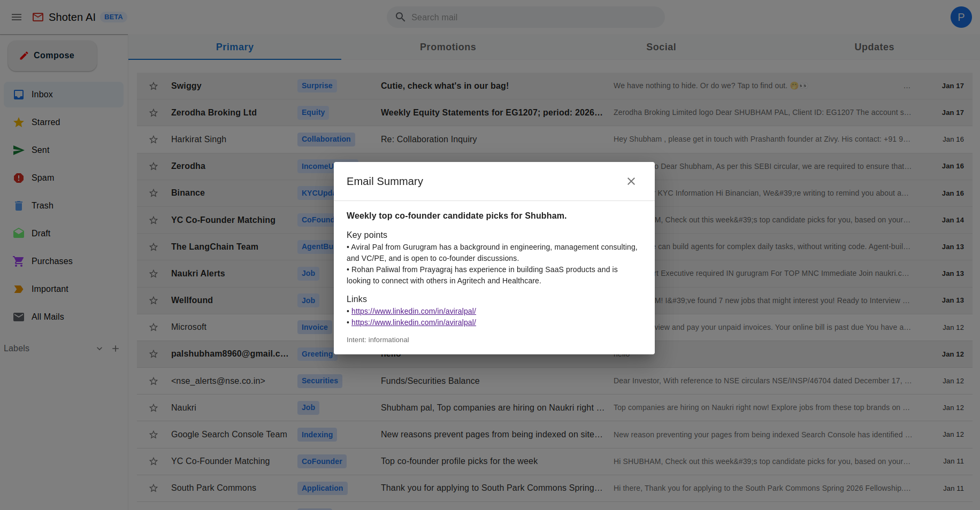Open the Important label icon

tap(18, 289)
